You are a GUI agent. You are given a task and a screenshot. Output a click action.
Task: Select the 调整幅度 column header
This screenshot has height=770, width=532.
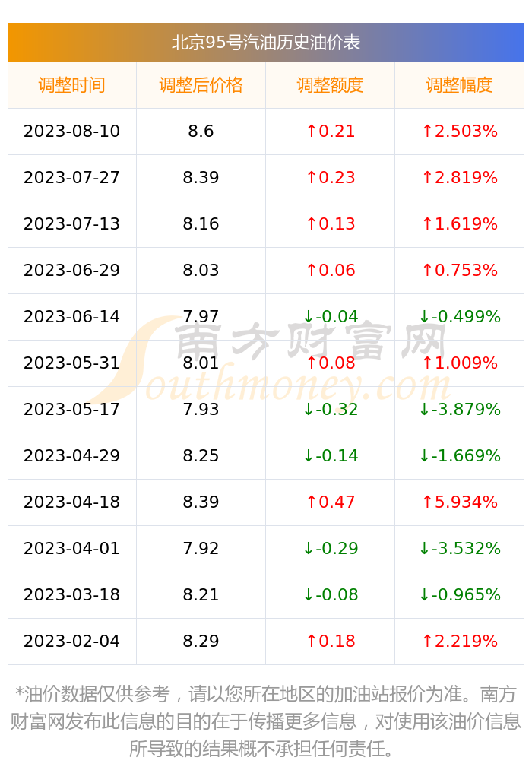pyautogui.click(x=459, y=85)
